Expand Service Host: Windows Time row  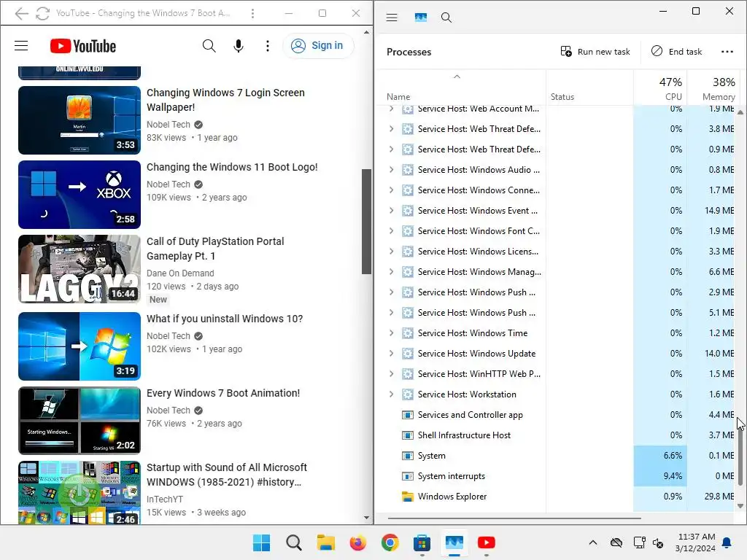pos(391,332)
